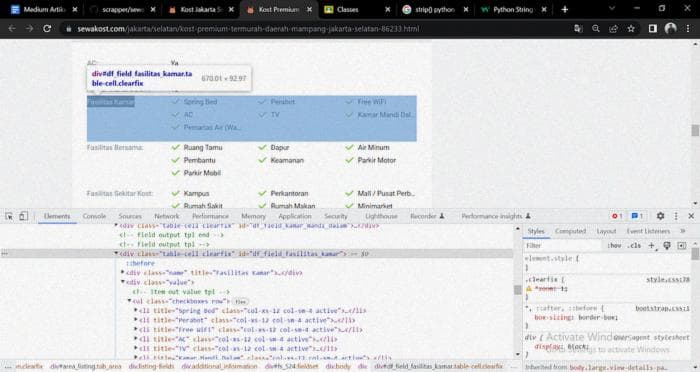Viewport: 700px width, 372px height.
Task: Open Chrome profile avatar
Action: pos(671,29)
